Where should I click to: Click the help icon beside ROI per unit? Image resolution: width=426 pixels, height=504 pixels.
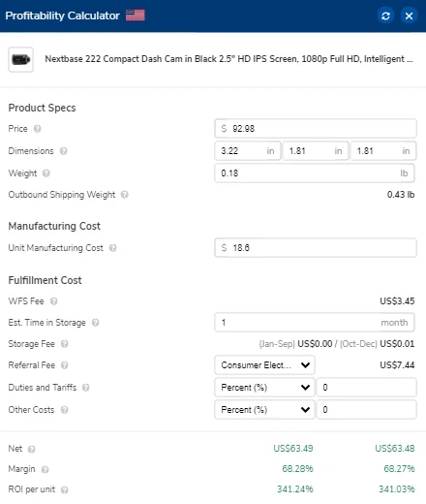tap(65, 489)
